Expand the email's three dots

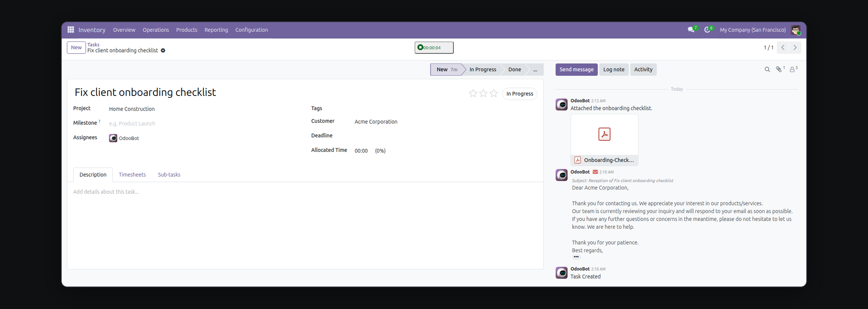pyautogui.click(x=576, y=257)
